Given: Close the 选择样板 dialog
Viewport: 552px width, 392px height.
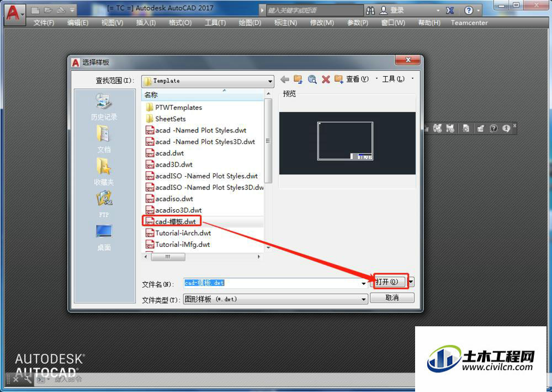Looking at the screenshot, I should (x=408, y=60).
